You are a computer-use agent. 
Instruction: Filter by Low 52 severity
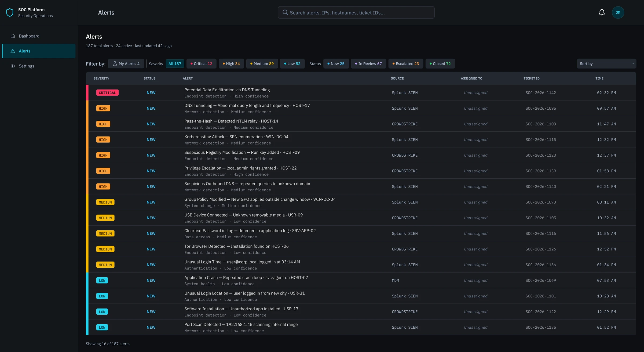(x=292, y=64)
